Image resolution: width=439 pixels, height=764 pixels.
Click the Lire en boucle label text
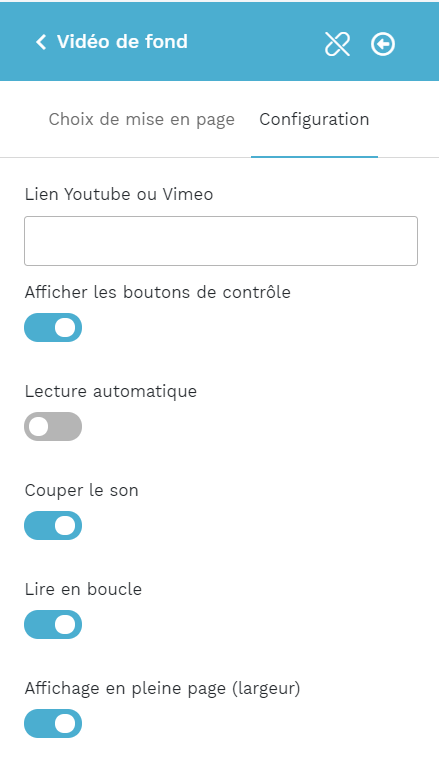83,589
